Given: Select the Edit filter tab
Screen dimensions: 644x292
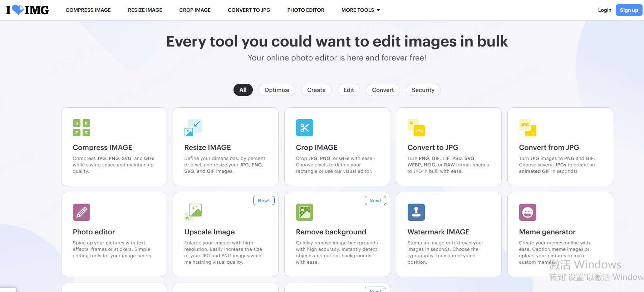Looking at the screenshot, I should pyautogui.click(x=349, y=90).
